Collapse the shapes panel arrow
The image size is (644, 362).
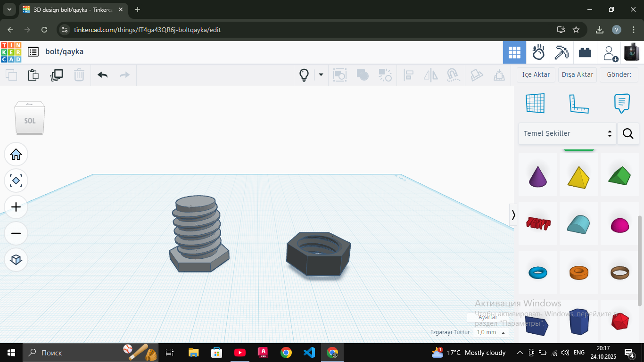(x=513, y=214)
